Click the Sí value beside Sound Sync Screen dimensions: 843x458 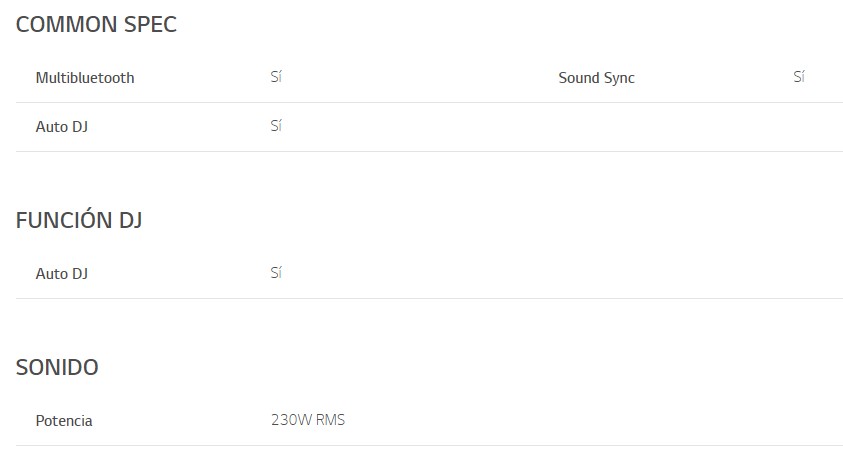point(798,77)
